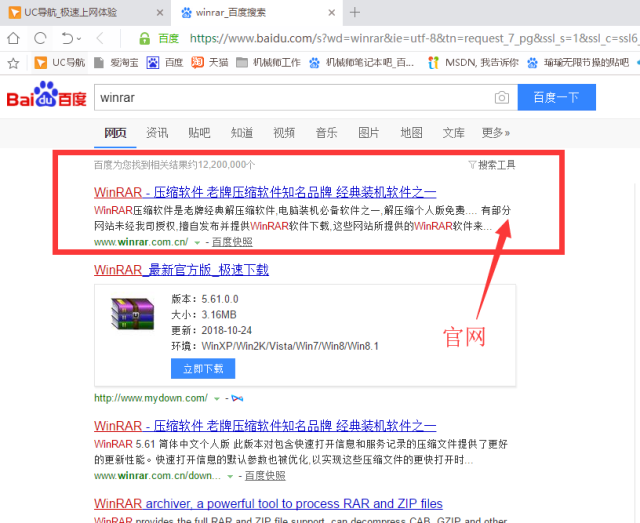Open 机械师工作 bookmark folder
The height and width of the screenshot is (523, 640).
point(268,62)
